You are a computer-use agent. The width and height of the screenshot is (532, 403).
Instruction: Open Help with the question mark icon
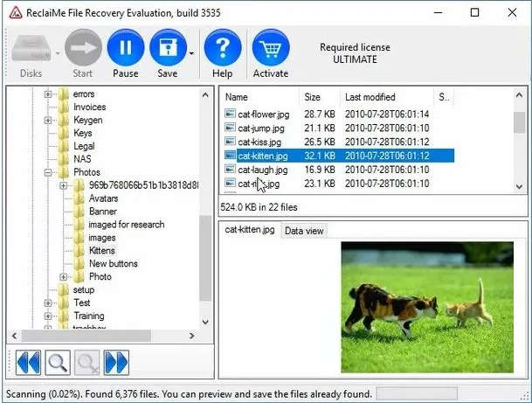click(x=223, y=47)
